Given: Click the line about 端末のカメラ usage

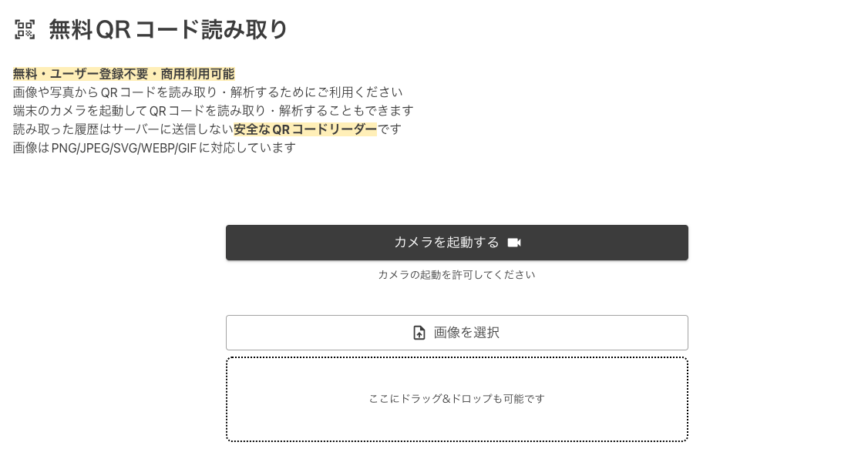Looking at the screenshot, I should pyautogui.click(x=213, y=110).
